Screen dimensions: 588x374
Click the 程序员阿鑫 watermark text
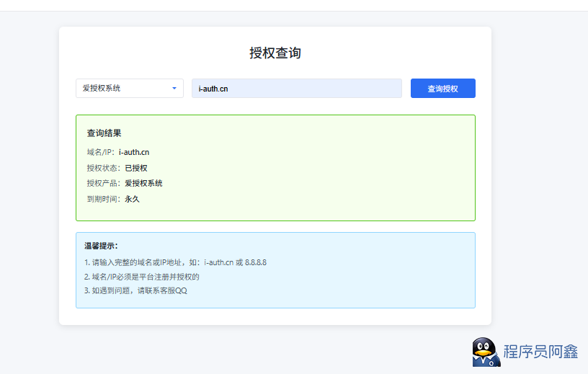tap(540, 352)
